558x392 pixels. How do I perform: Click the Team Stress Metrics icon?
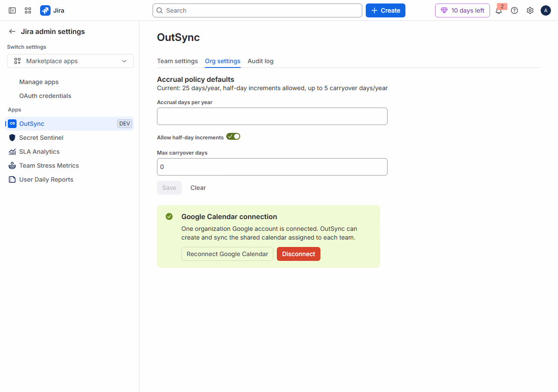point(12,166)
